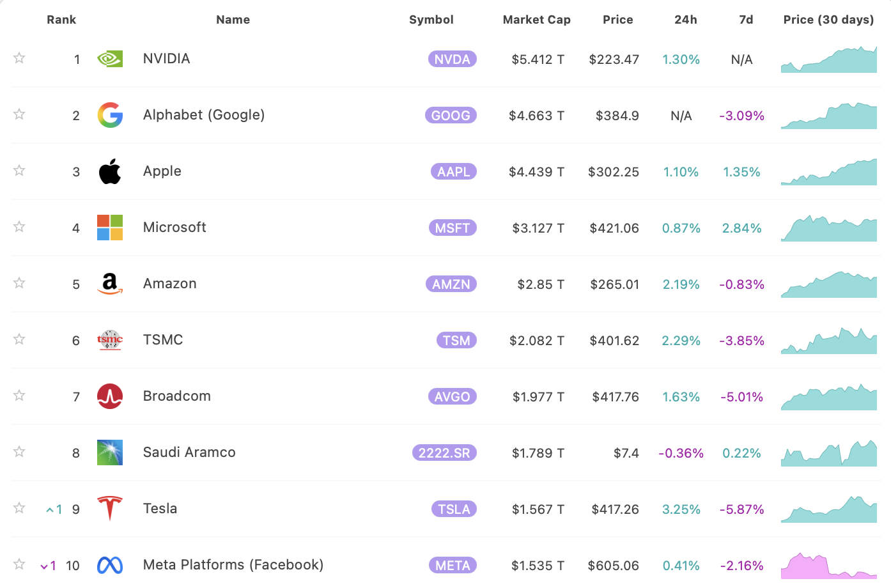Viewport: 891px width, 588px height.
Task: Sort the table by Rank column
Action: [x=61, y=20]
